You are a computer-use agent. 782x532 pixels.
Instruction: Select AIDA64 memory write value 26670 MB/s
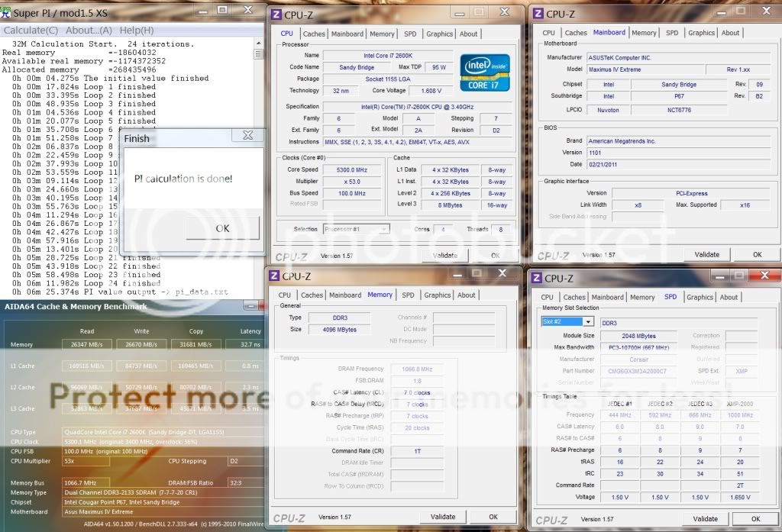click(x=141, y=344)
